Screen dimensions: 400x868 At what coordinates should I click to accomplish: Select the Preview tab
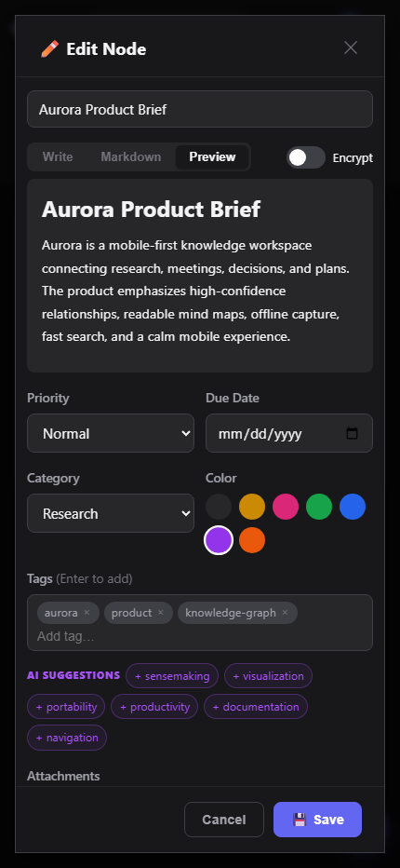[x=212, y=156]
